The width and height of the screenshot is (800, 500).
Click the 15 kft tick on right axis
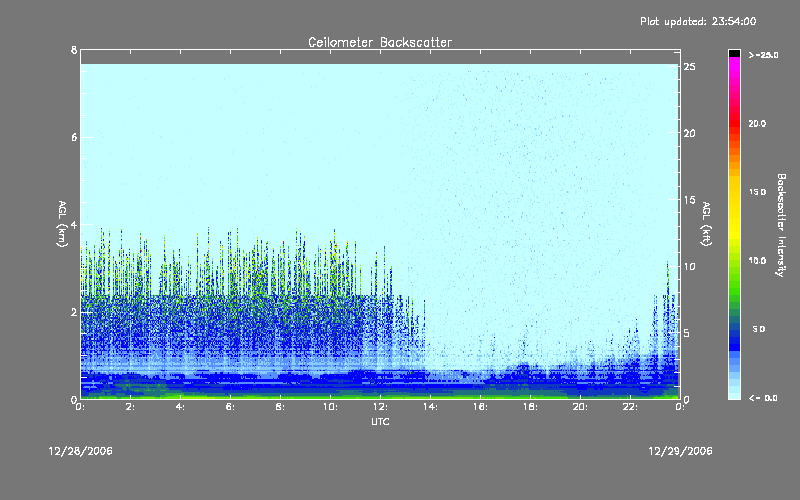click(x=689, y=200)
